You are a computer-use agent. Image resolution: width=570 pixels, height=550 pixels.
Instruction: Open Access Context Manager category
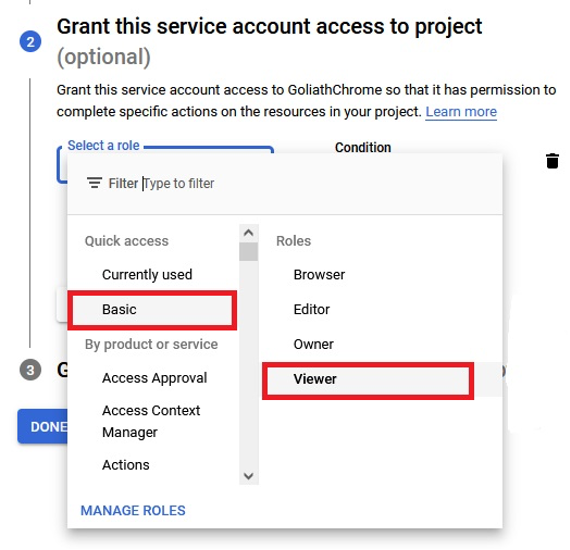point(153,421)
